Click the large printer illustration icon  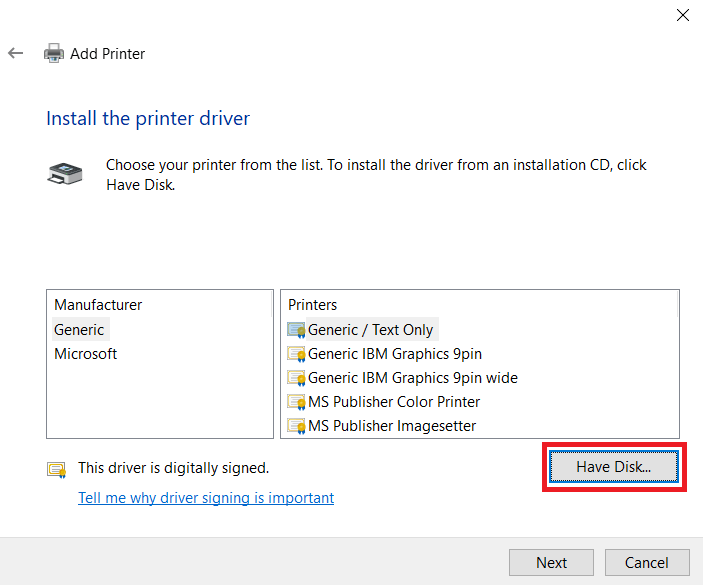click(65, 174)
